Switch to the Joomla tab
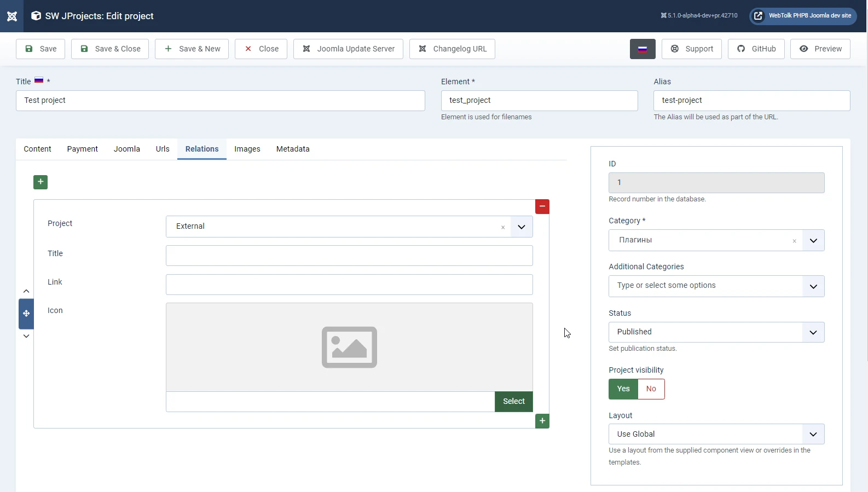Viewport: 868px width, 492px height. [127, 149]
